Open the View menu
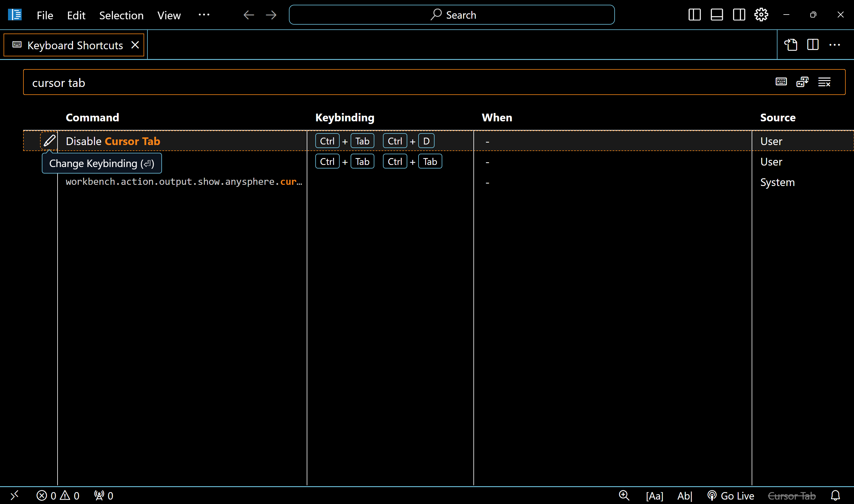 tap(169, 15)
